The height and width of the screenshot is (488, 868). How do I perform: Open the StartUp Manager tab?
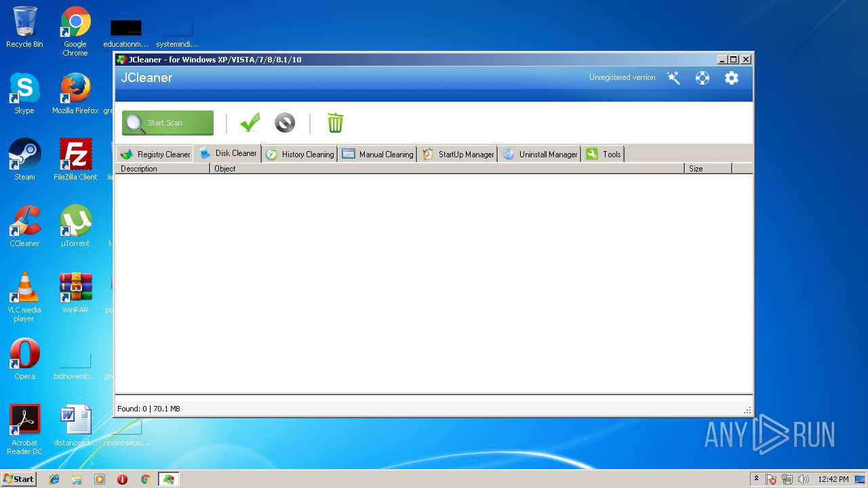458,154
